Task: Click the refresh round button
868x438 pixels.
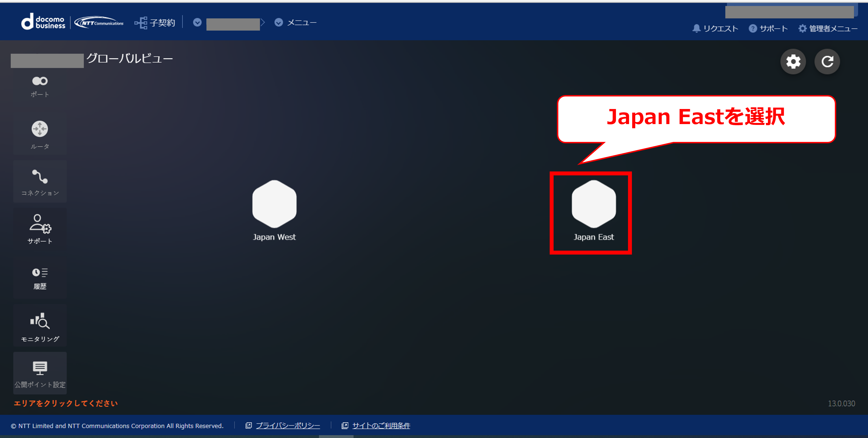Action: 827,61
